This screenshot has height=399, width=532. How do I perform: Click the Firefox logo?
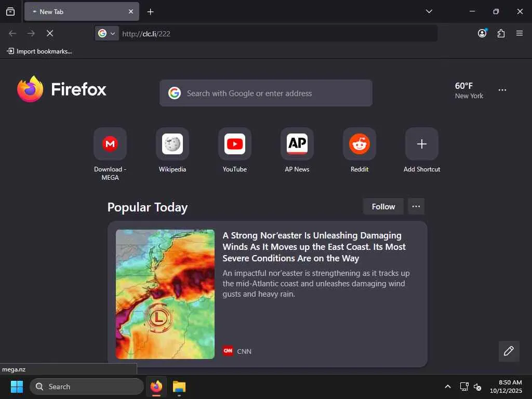pyautogui.click(x=62, y=89)
